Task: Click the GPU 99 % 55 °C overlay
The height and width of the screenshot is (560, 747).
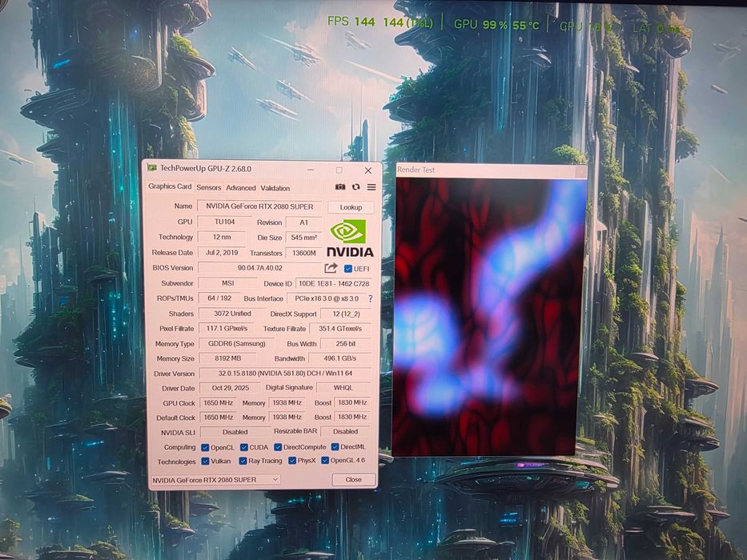Action: coord(496,24)
